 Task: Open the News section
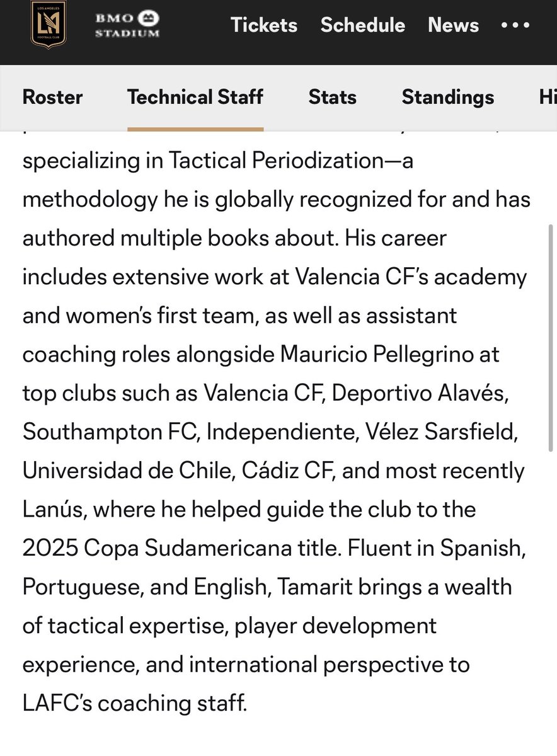click(454, 25)
